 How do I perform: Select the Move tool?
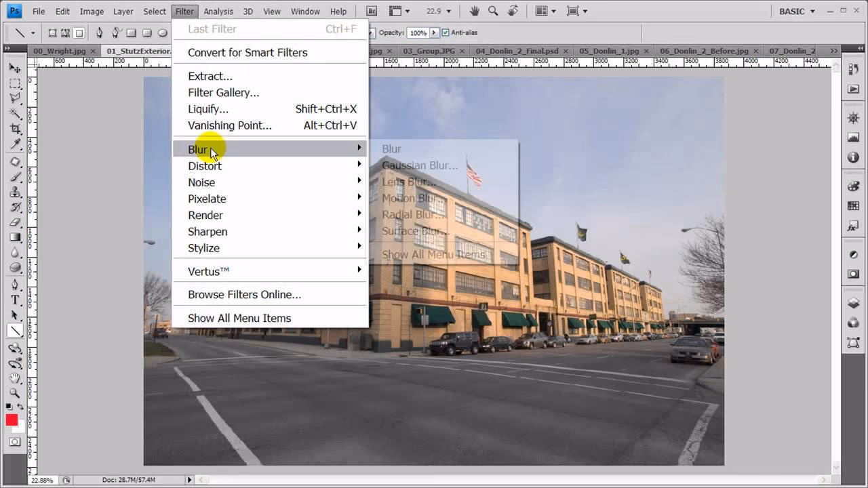pyautogui.click(x=15, y=68)
